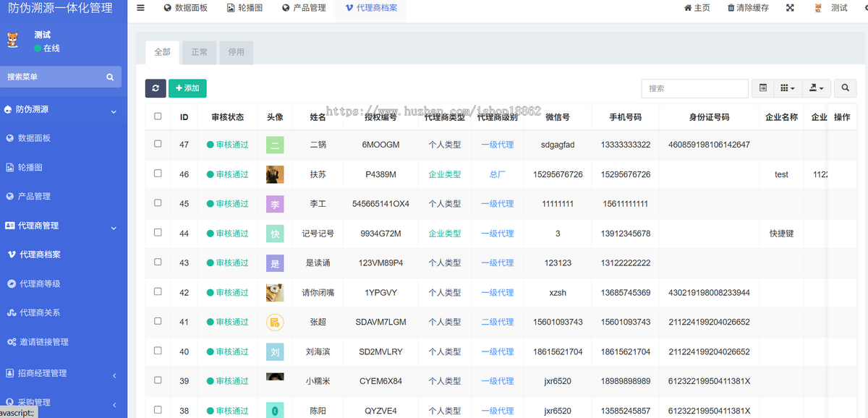Click the hamburger menu icon to collapse sidebar
Screen dimensions: 868x418
pos(140,9)
